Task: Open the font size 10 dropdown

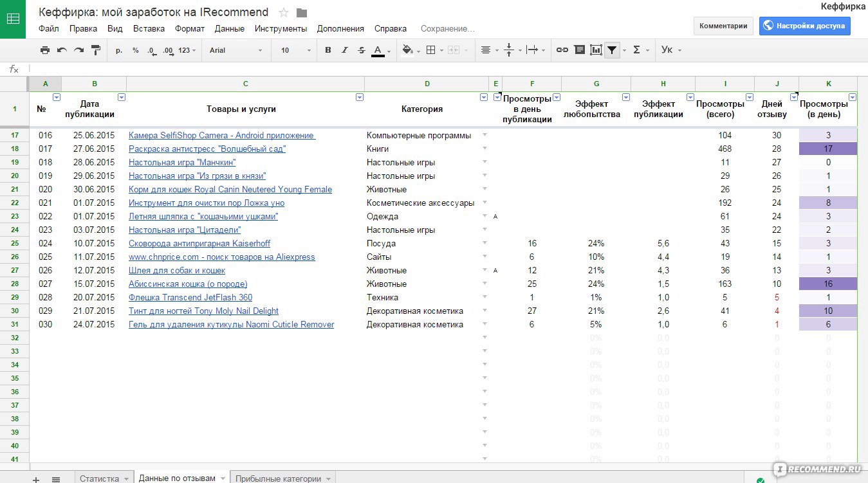Action: pyautogui.click(x=296, y=50)
